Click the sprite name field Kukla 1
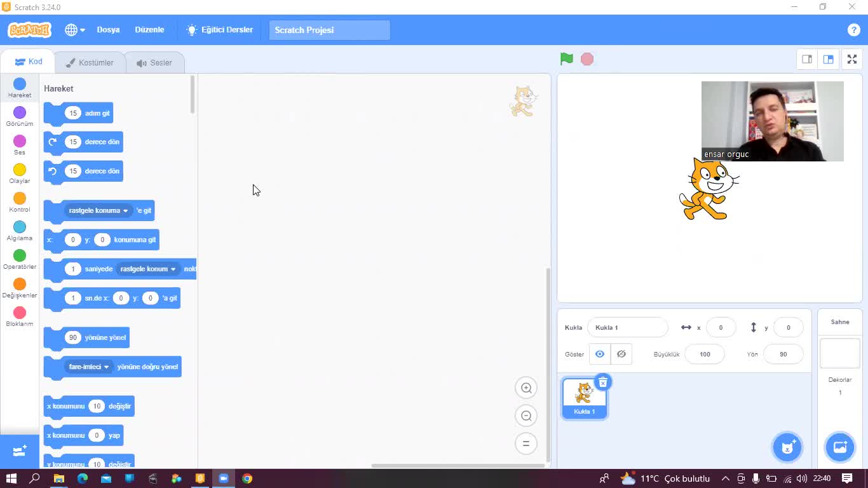Screen dimensions: 868x488 [x=628, y=327]
